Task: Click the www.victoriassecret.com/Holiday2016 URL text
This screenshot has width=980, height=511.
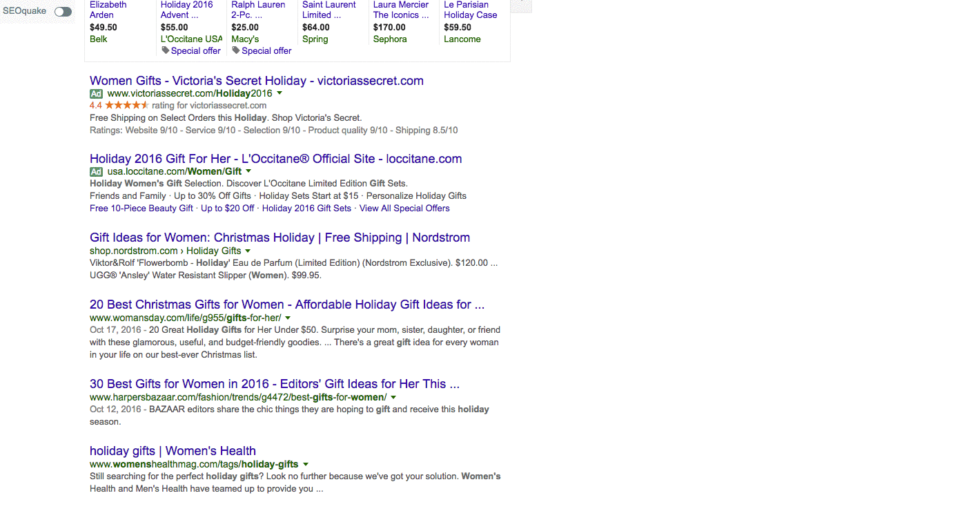Action: [x=190, y=93]
